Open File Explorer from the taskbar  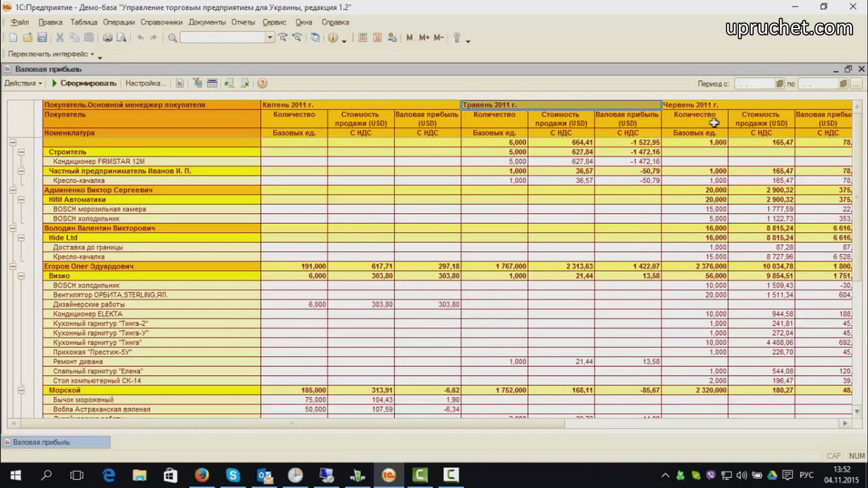(139, 476)
